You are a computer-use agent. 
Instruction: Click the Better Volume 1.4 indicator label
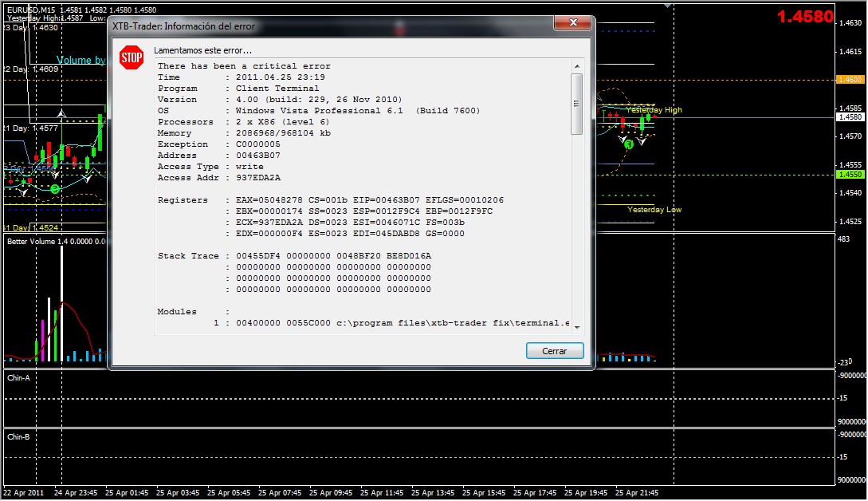(55, 242)
